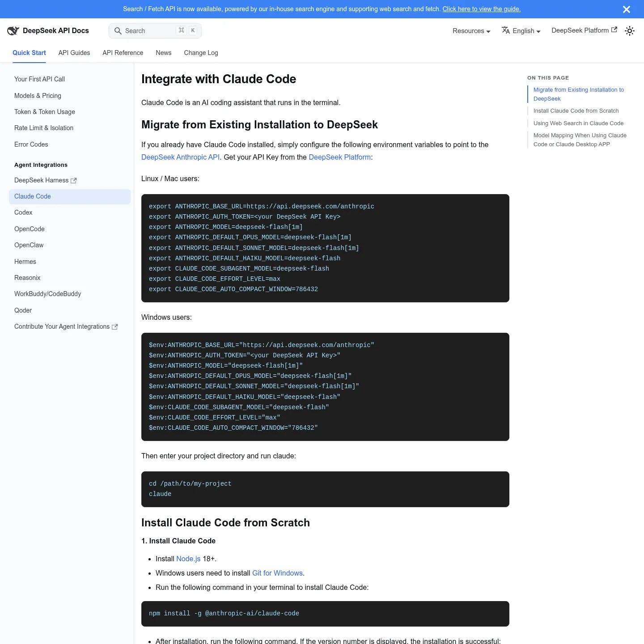Click the language translate icon

(506, 30)
